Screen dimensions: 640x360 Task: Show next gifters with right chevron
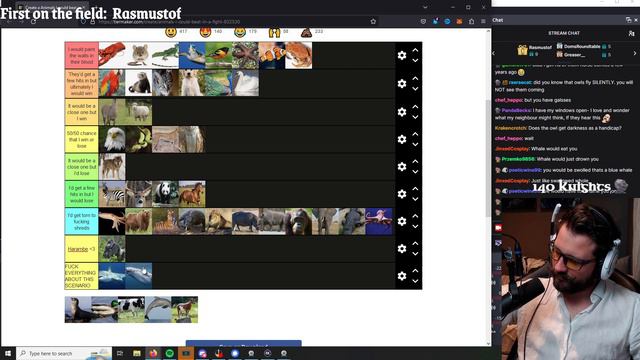635,53
